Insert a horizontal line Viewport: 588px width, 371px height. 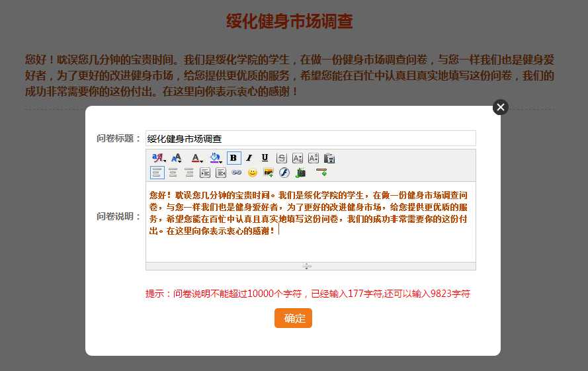tap(321, 173)
